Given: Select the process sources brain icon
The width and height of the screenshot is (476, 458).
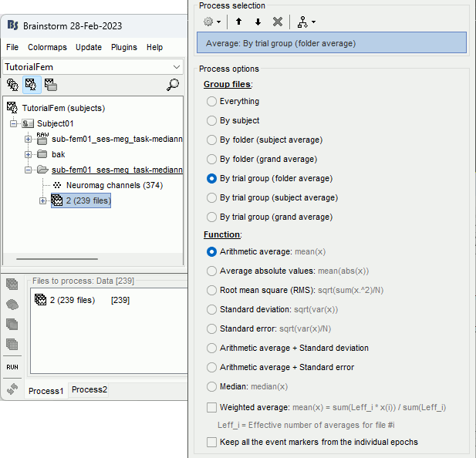Looking at the screenshot, I should coord(12,305).
